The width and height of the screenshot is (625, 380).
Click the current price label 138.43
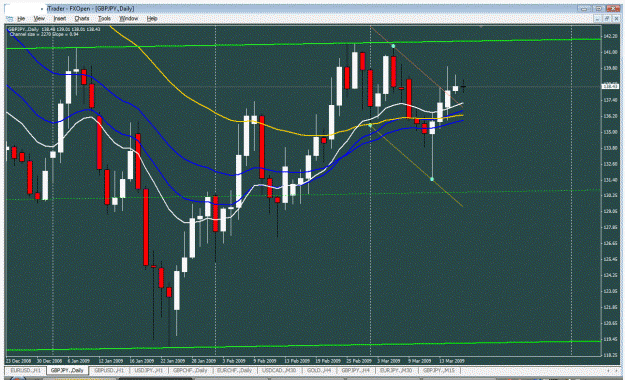610,86
